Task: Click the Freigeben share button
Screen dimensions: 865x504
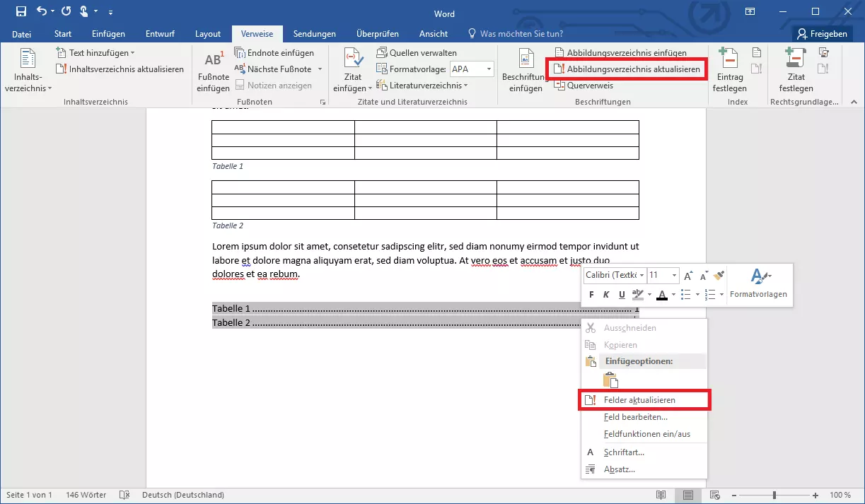Action: [x=821, y=34]
